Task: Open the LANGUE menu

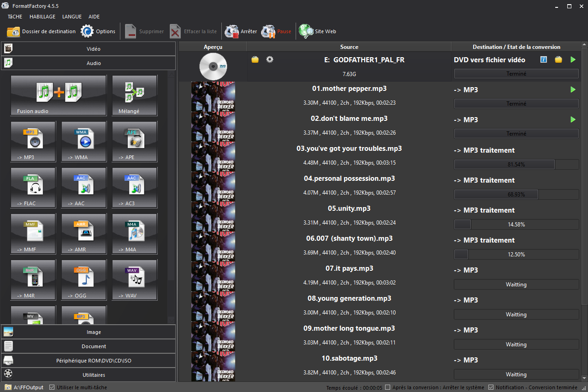Action: 71,17
